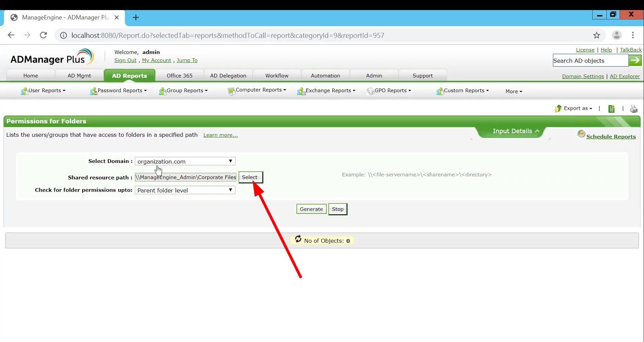This screenshot has width=644, height=342.
Task: Click the Shared resource path field
Action: [x=185, y=177]
